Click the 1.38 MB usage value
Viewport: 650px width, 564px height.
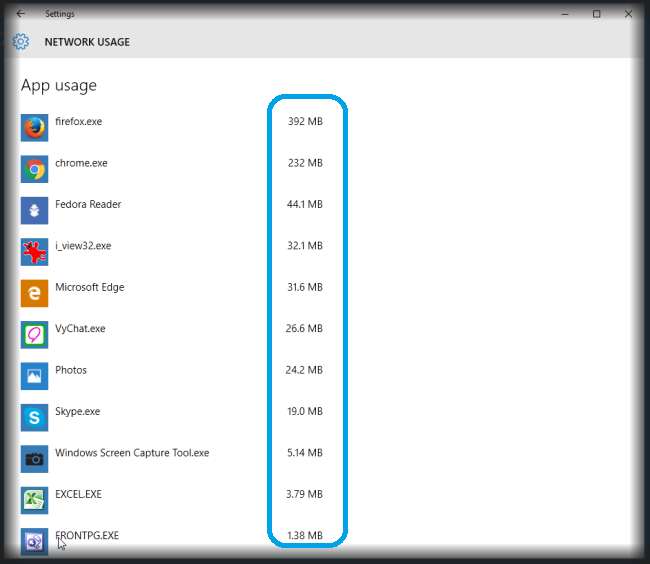tap(305, 536)
